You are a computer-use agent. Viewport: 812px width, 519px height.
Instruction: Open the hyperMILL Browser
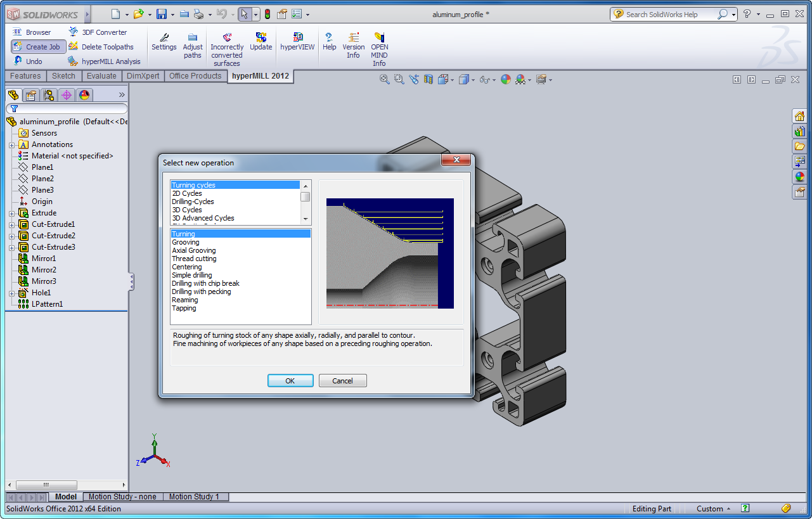(x=32, y=32)
